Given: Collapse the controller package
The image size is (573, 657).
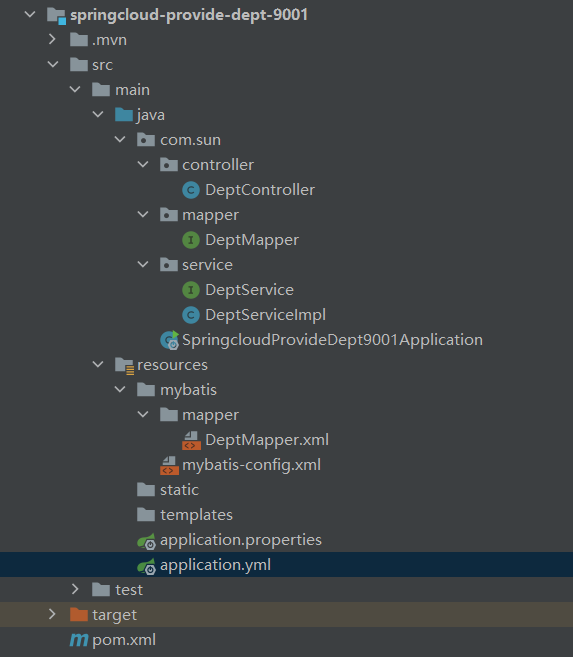Looking at the screenshot, I should [x=143, y=165].
